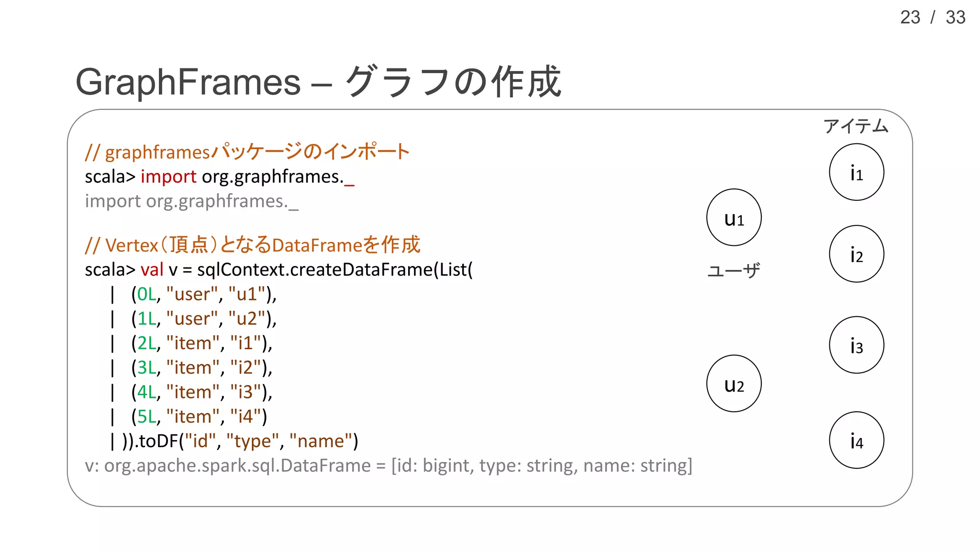
Task: Click the row (3L, "item", "i2")
Action: click(x=191, y=367)
